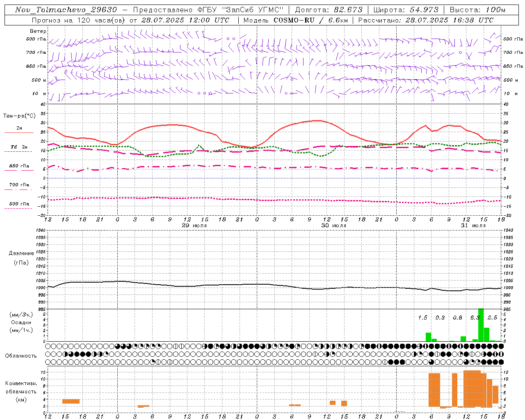This screenshot has height=420, width=525.
Task: Click the 'Долгота: 82.673' value
Action: 329,10
